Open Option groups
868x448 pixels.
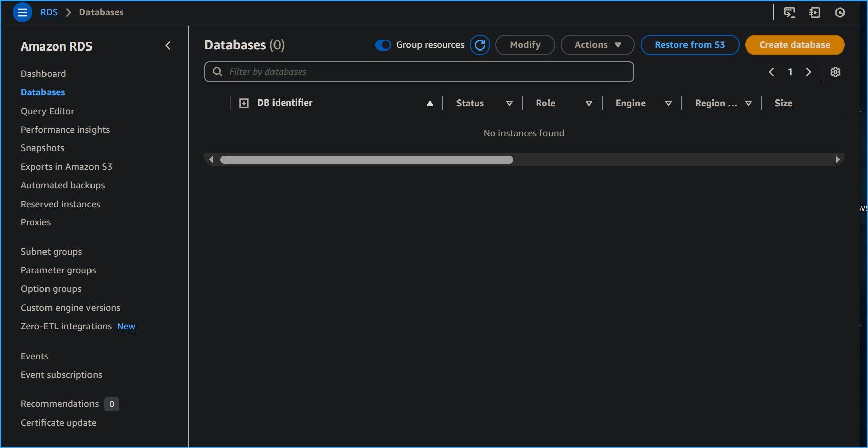coord(51,289)
